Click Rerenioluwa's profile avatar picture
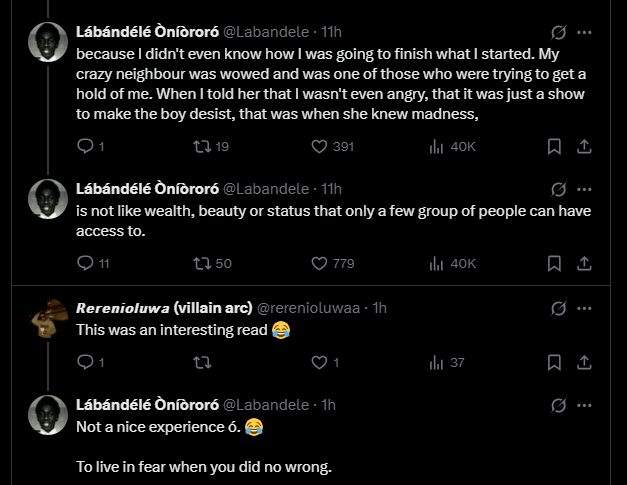 point(46,318)
